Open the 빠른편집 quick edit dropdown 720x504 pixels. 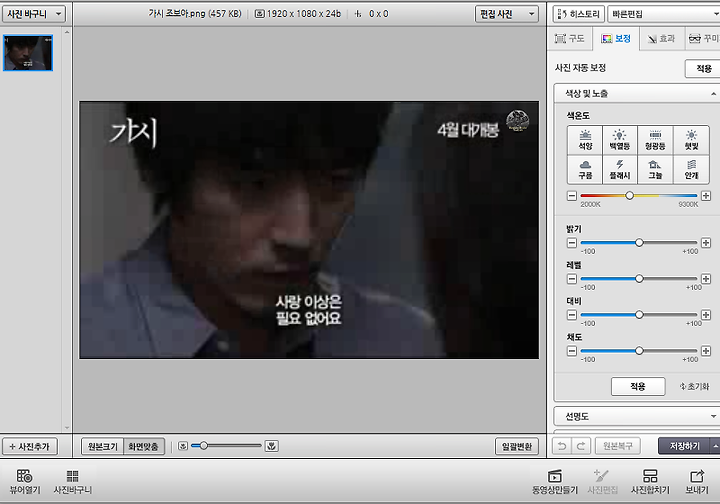click(664, 14)
